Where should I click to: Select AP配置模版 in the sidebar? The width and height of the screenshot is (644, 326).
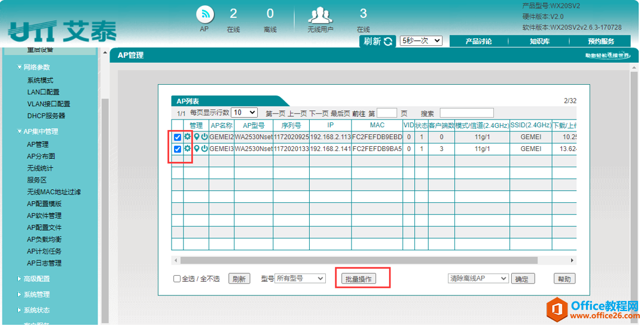coord(44,204)
